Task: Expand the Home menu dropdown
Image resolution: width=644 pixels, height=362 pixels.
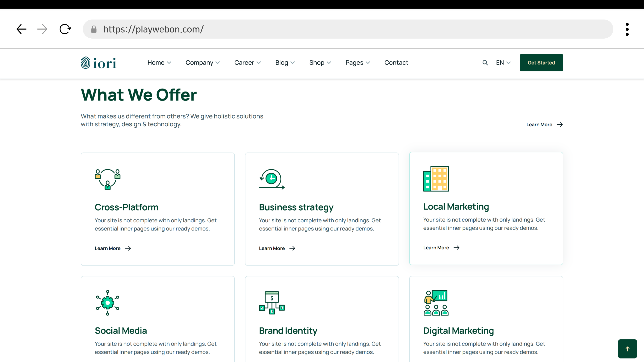Action: coord(159,63)
